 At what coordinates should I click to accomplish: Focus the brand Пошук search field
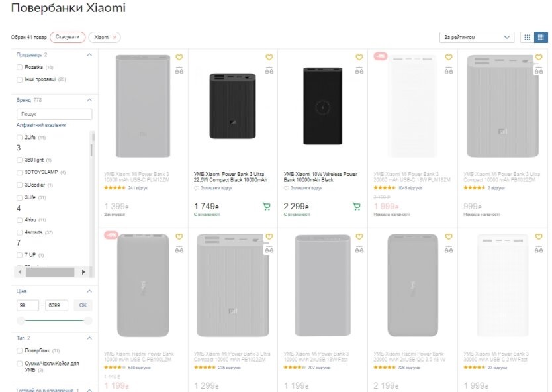[x=54, y=114]
